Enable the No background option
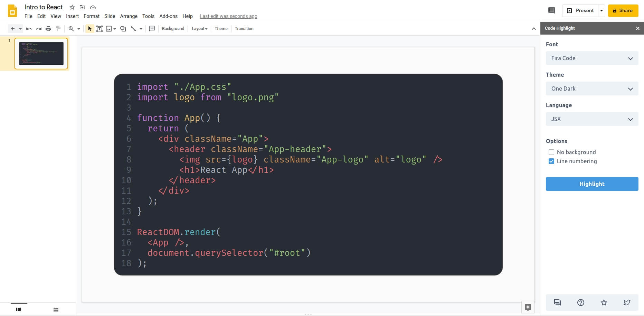This screenshot has width=644, height=316. (551, 152)
